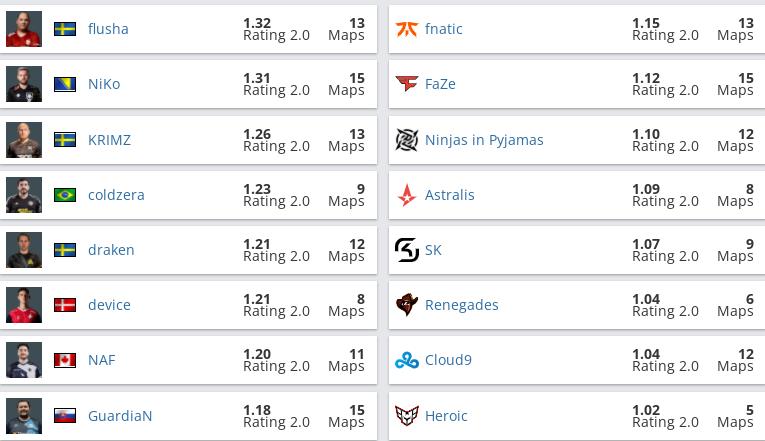Click the FaZe team logo
This screenshot has width=765, height=441.
[406, 84]
